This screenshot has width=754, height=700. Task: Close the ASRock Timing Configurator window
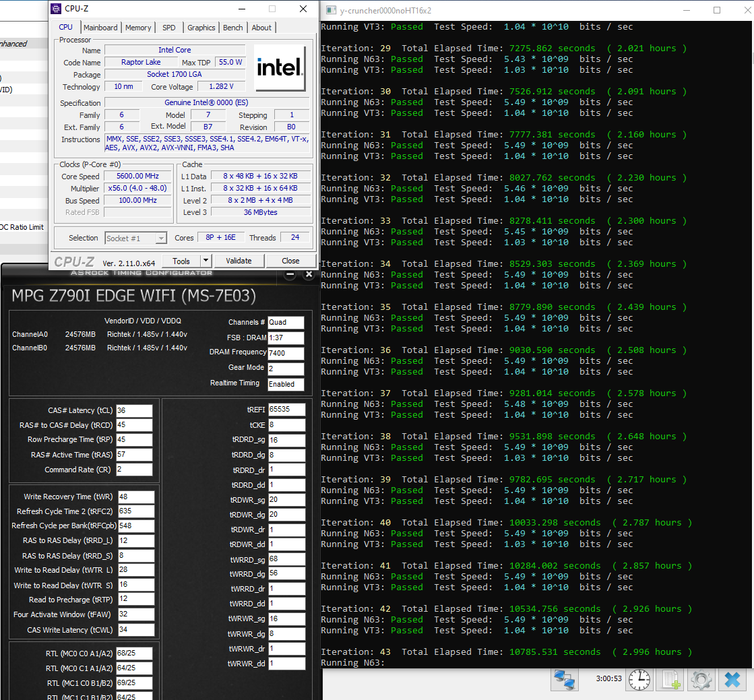point(309,274)
